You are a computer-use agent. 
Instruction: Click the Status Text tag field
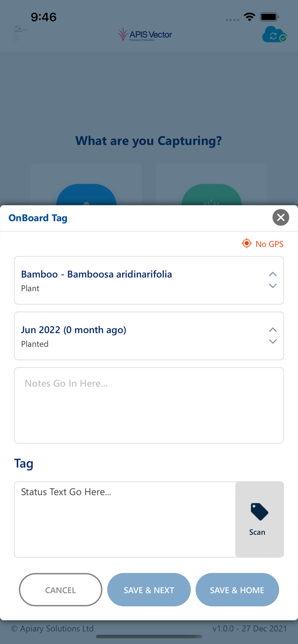point(125,519)
